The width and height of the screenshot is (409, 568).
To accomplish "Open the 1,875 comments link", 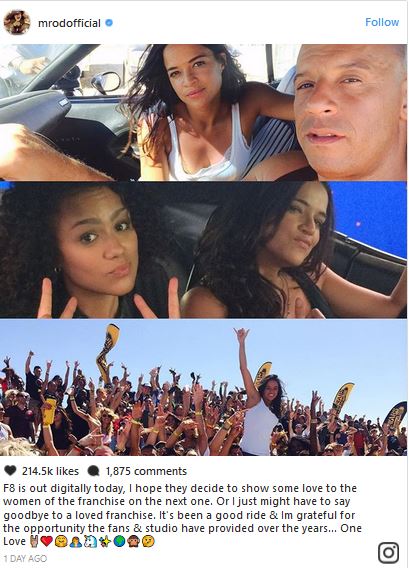I will [x=146, y=471].
